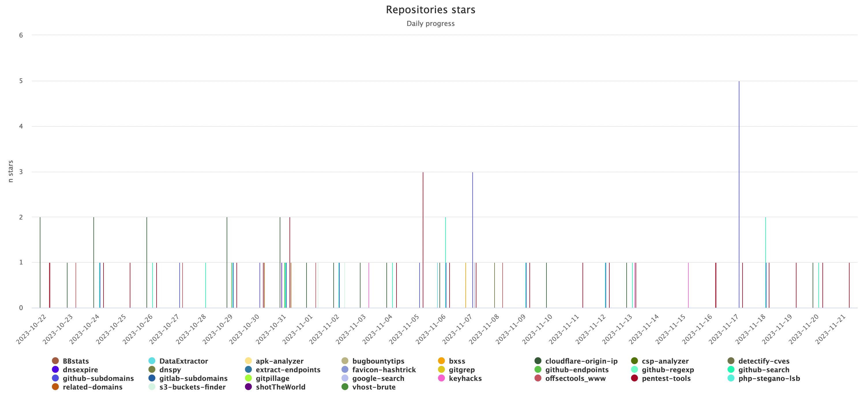868x397 pixels.
Task: Click the pentest-tools legend marker
Action: point(634,378)
